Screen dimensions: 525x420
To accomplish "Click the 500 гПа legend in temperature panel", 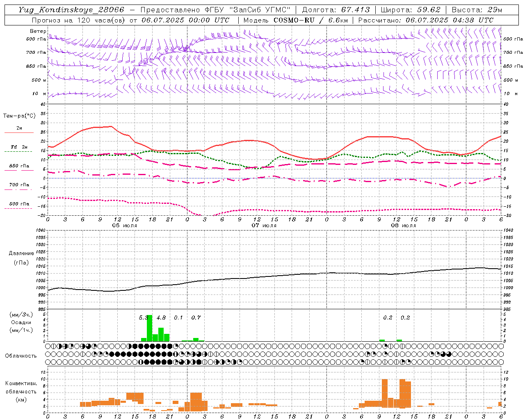I will tap(19, 204).
